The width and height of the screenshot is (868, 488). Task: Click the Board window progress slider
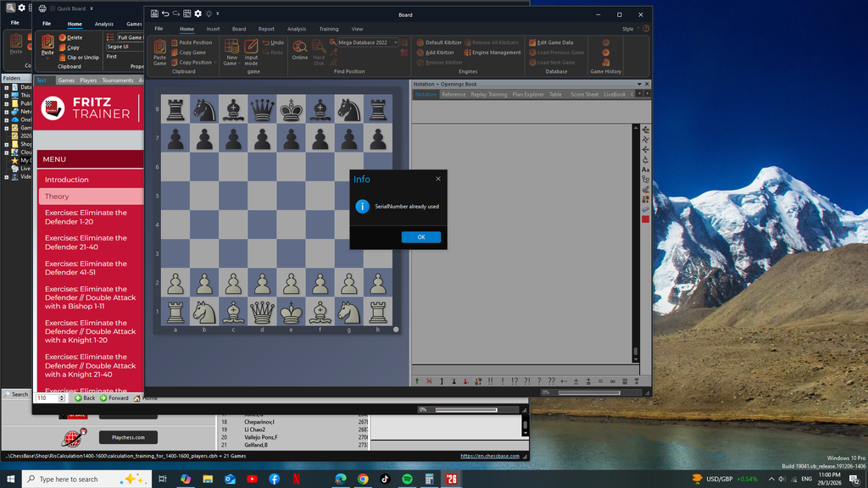point(589,392)
